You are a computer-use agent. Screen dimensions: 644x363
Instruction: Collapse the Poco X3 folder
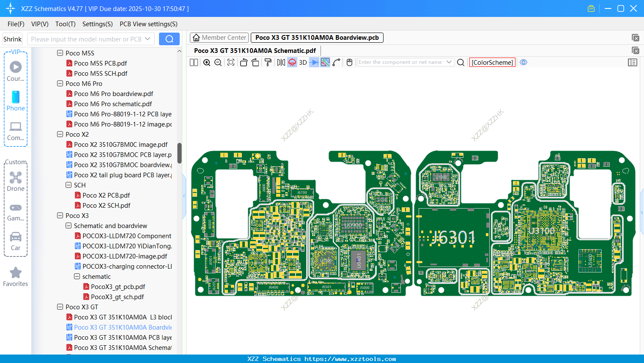[x=60, y=216]
